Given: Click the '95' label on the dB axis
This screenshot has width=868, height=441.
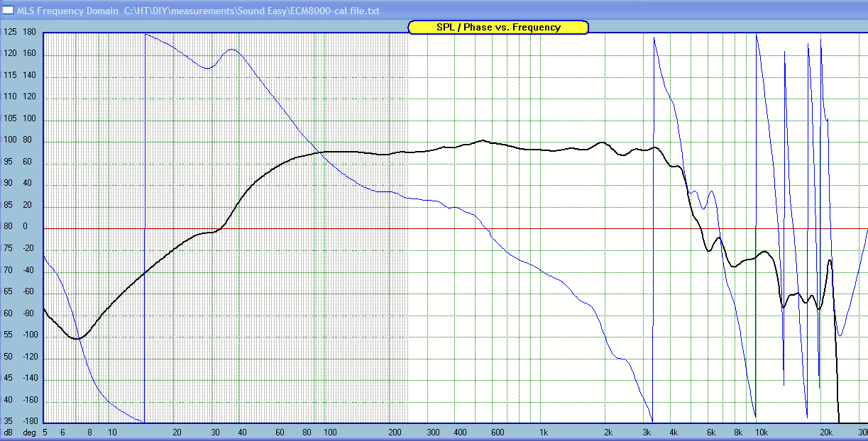Looking at the screenshot, I should tap(10, 162).
